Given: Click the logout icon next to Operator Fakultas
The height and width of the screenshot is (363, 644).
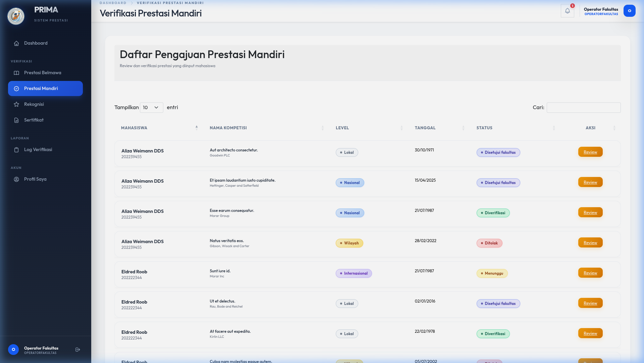Looking at the screenshot, I should tap(77, 349).
